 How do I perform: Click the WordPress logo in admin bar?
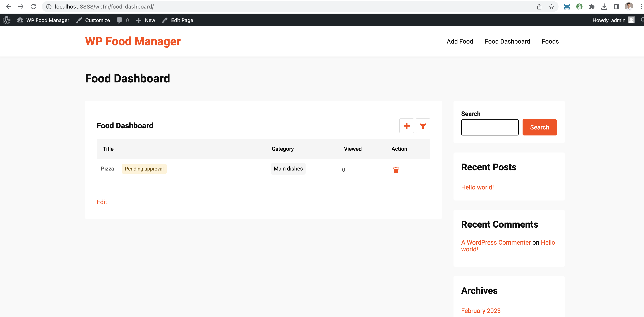click(x=6, y=20)
